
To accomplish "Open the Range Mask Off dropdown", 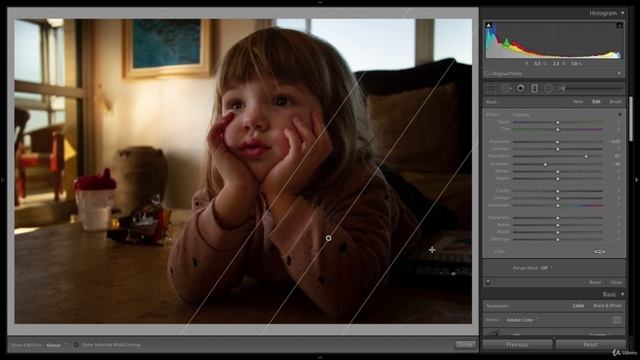I will pyautogui.click(x=546, y=268).
